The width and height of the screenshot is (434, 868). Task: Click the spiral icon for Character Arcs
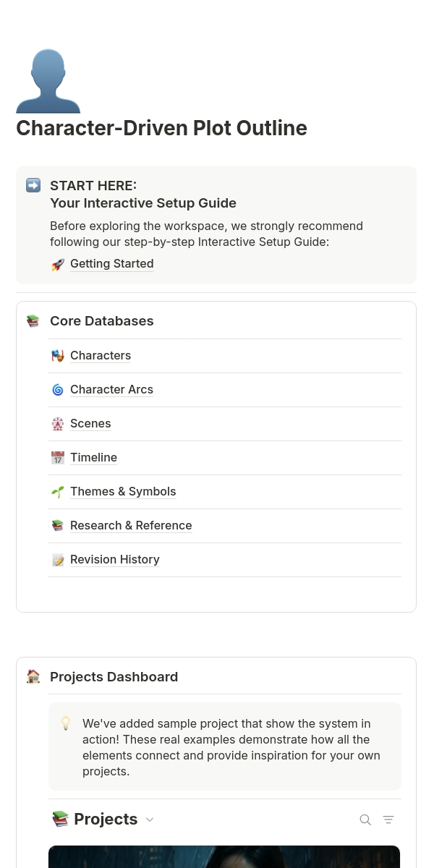58,390
